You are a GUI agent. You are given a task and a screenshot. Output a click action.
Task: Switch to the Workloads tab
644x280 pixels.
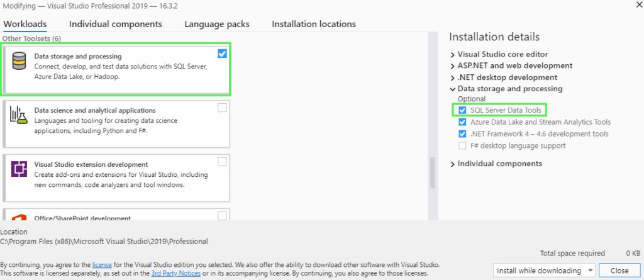tap(25, 24)
